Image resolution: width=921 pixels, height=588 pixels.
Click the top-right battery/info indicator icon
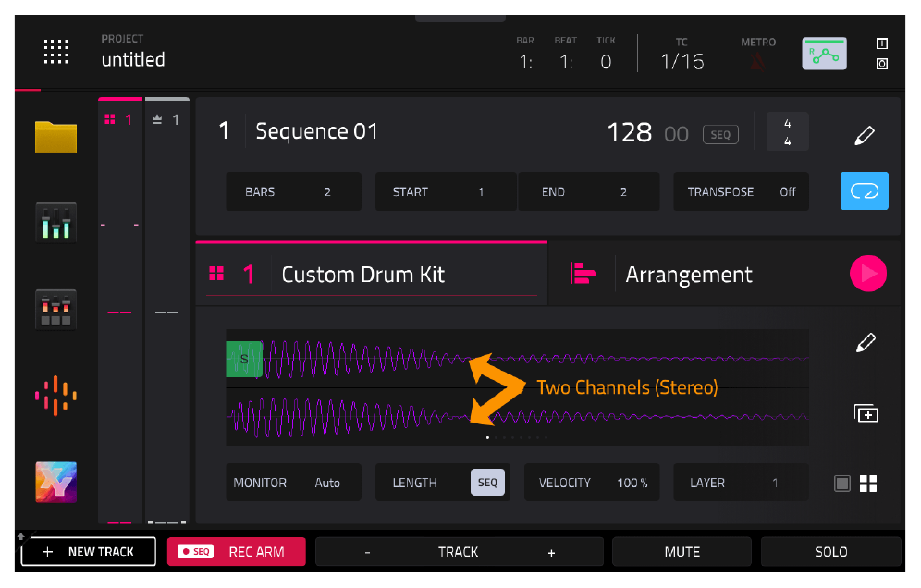(882, 43)
